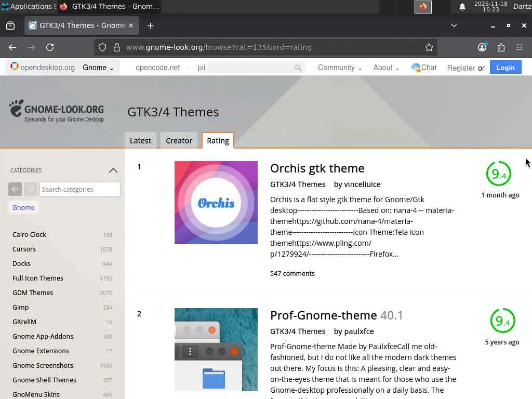Bookmark this page with the star
Image resolution: width=532 pixels, height=399 pixels.
[429, 47]
